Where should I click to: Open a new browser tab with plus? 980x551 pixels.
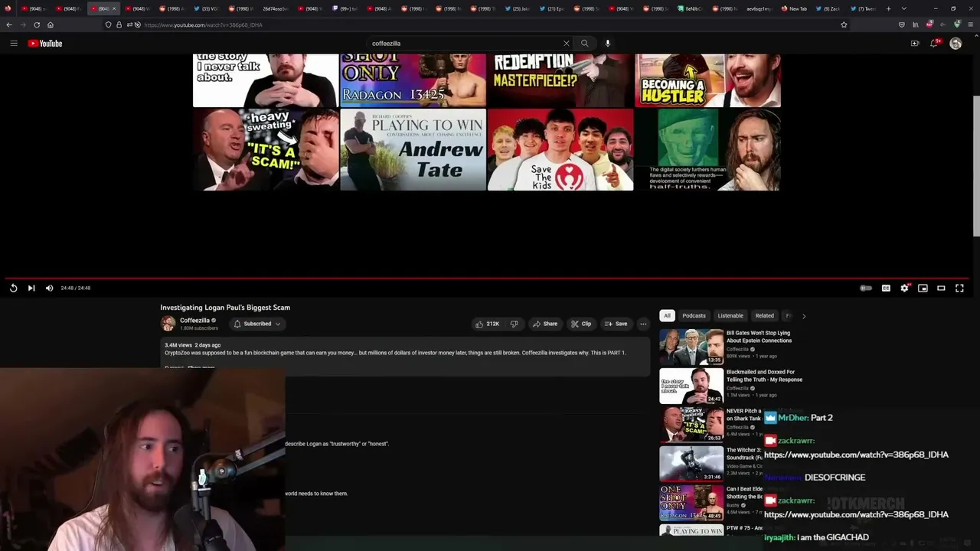click(888, 8)
